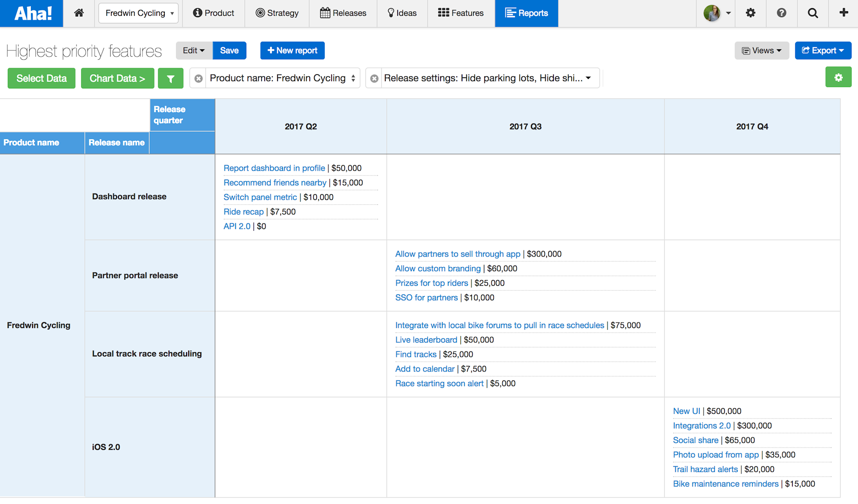Open account settings with the gear icon
Image resolution: width=858 pixels, height=504 pixels.
[750, 13]
